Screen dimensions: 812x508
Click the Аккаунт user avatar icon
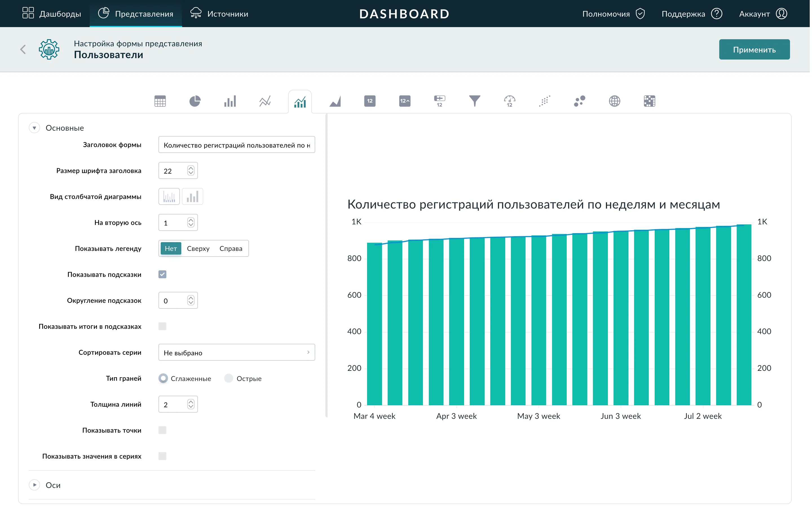tap(782, 14)
